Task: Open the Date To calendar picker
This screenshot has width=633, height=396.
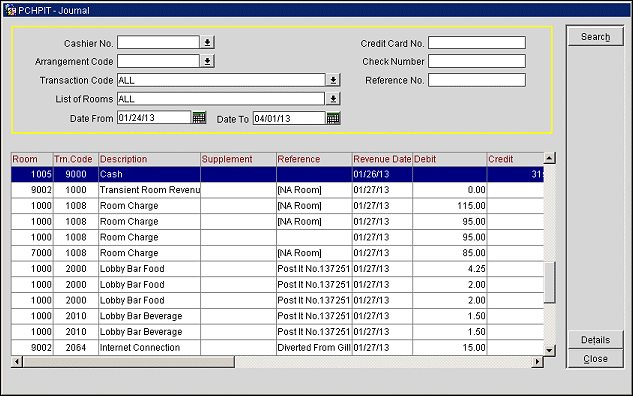Action: (x=333, y=118)
